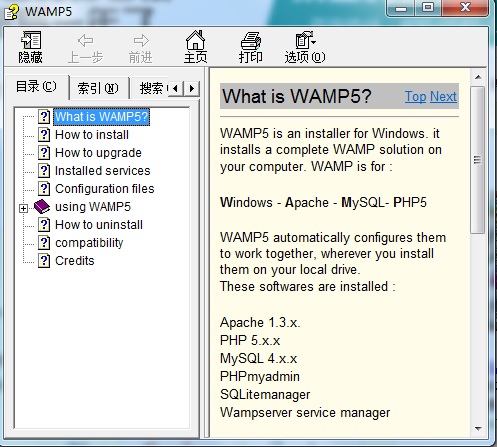The image size is (497, 447).
Task: Switch to the Contents (目录) tab
Action: (x=36, y=87)
